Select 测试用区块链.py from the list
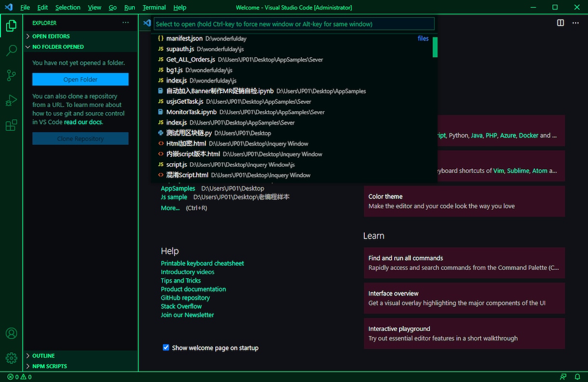The height and width of the screenshot is (382, 588). pos(294,133)
